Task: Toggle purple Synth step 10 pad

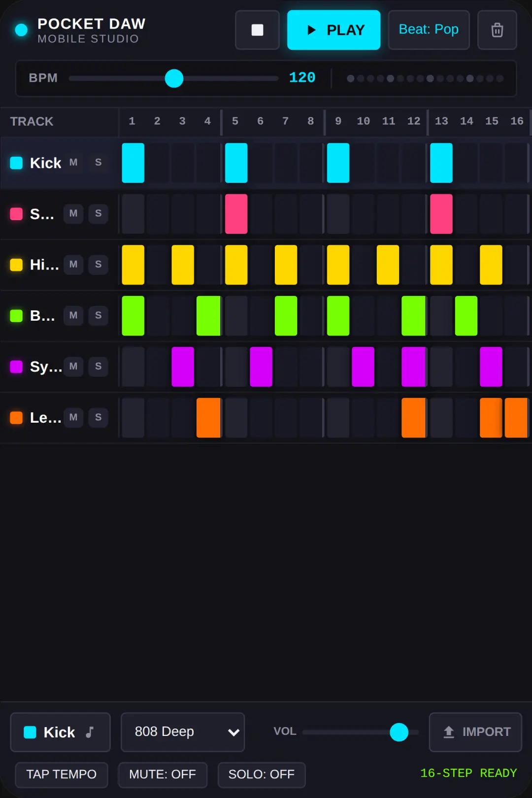Action: coord(363,367)
